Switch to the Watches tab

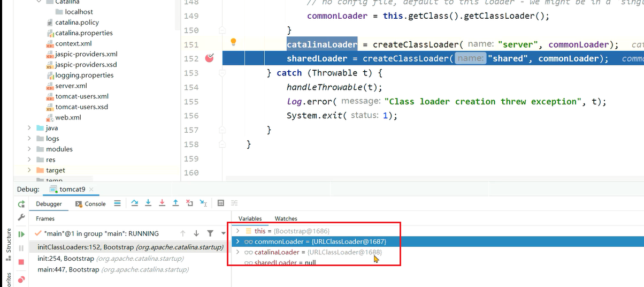point(286,218)
